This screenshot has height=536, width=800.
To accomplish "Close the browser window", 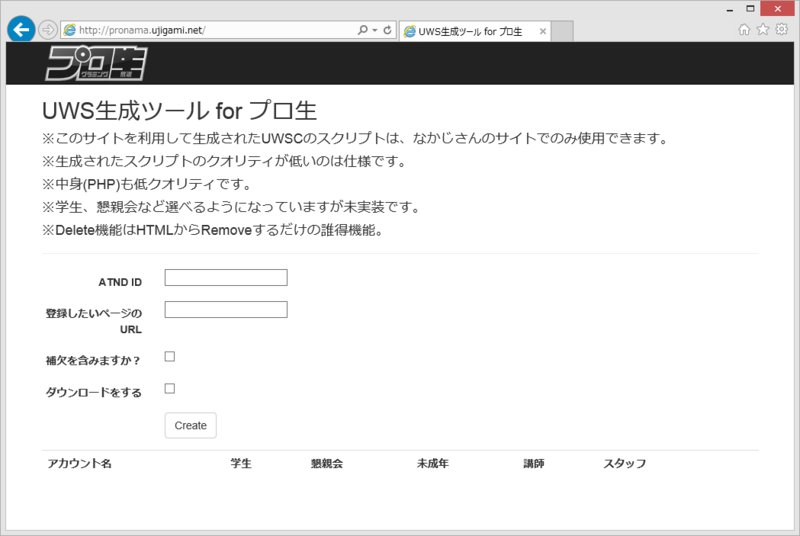I will click(x=778, y=9).
